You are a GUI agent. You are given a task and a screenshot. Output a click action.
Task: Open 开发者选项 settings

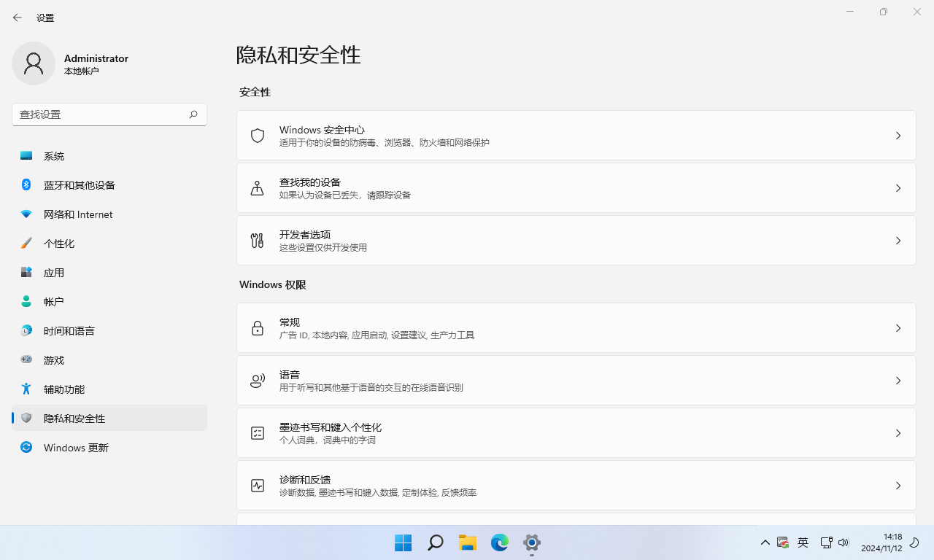coord(576,241)
